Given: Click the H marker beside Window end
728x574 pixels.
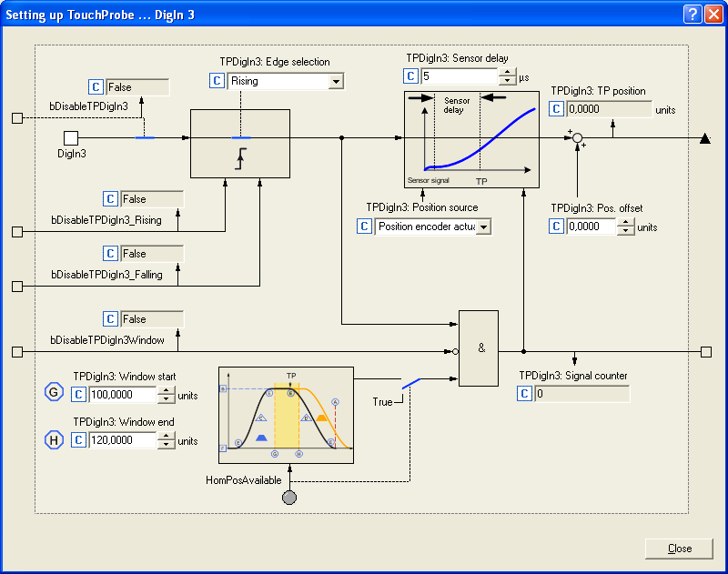Looking at the screenshot, I should click(x=54, y=440).
